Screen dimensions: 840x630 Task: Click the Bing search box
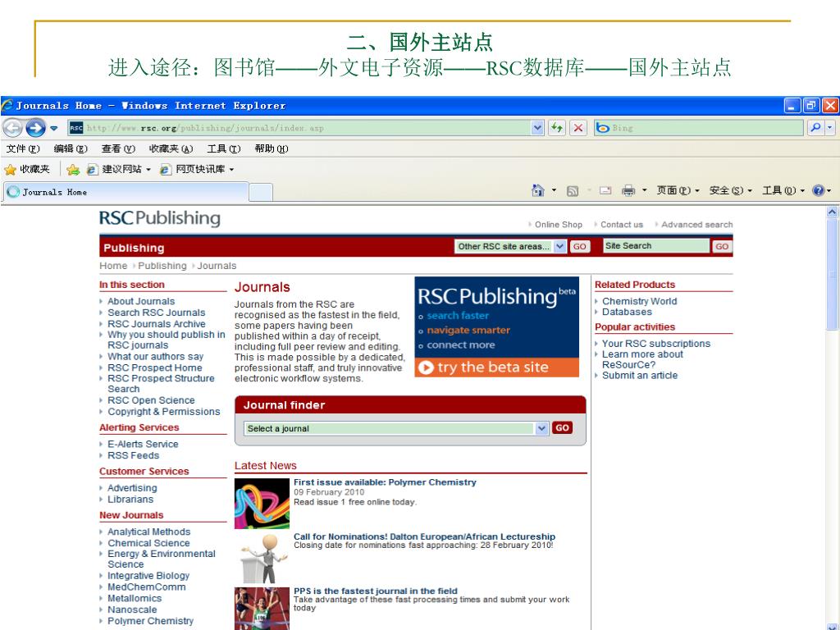(699, 128)
